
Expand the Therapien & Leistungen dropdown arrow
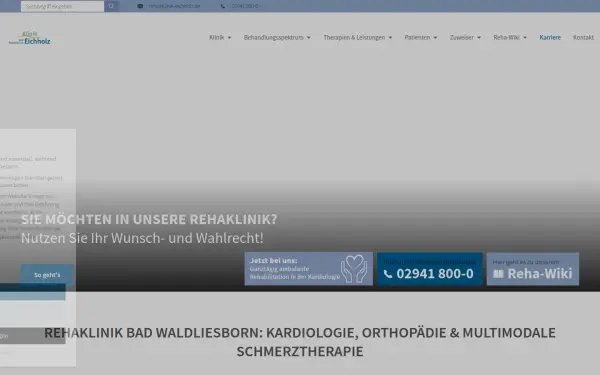(x=390, y=38)
